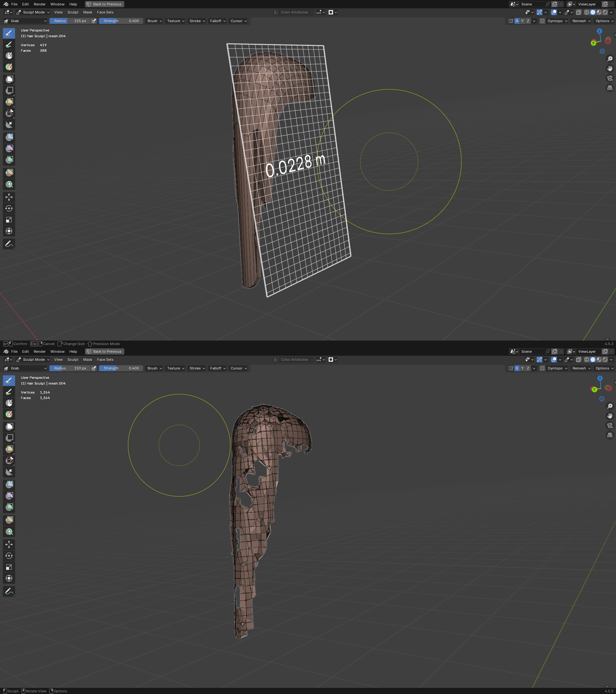Open the Texture dropdown in top window
This screenshot has width=616, height=694.
tap(176, 21)
